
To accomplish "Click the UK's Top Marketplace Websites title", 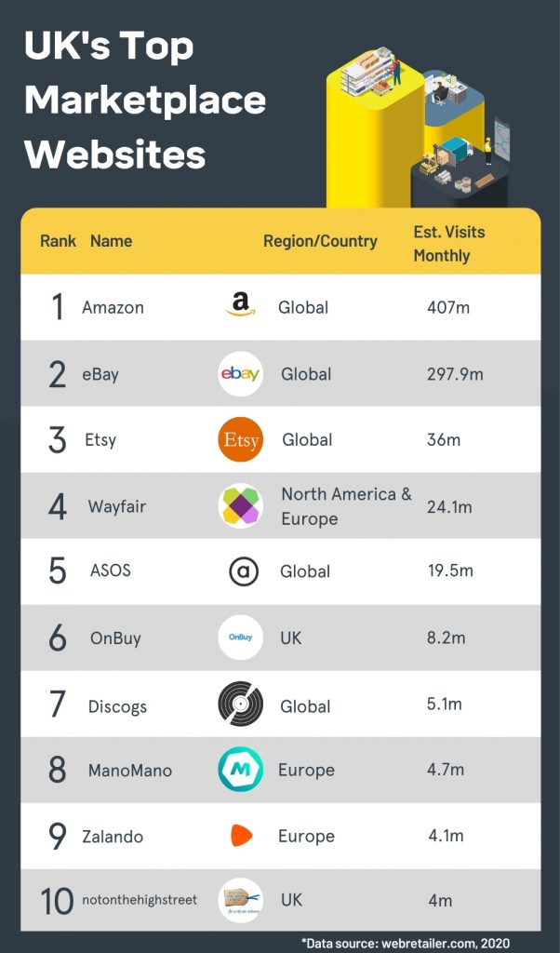I will pyautogui.click(x=145, y=101).
